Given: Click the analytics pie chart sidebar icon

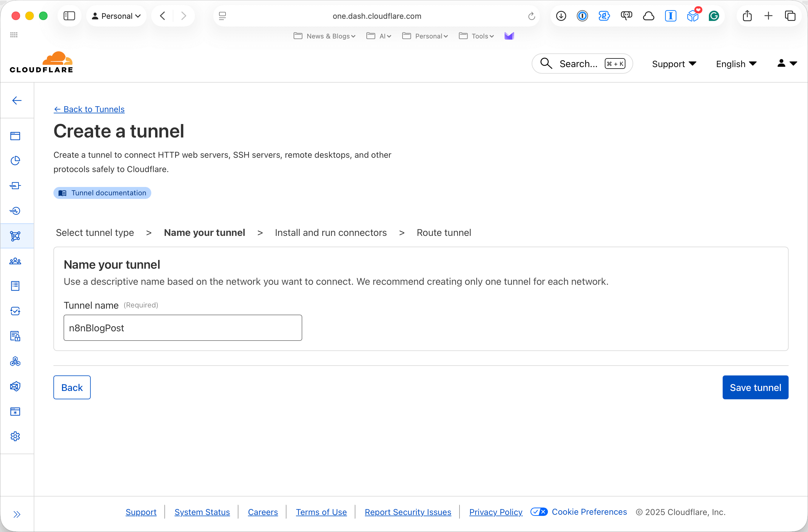Looking at the screenshot, I should pyautogui.click(x=15, y=160).
